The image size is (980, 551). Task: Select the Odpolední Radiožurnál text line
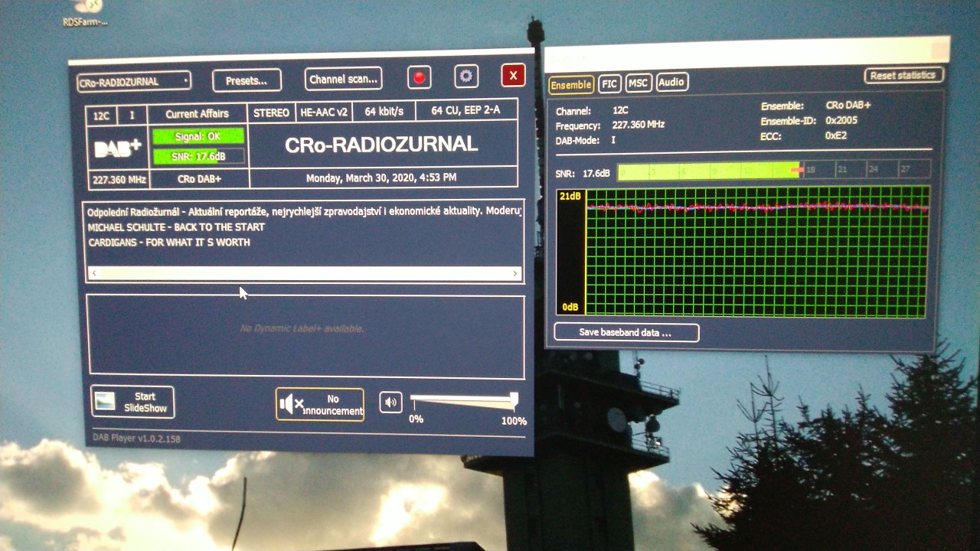tap(304, 210)
